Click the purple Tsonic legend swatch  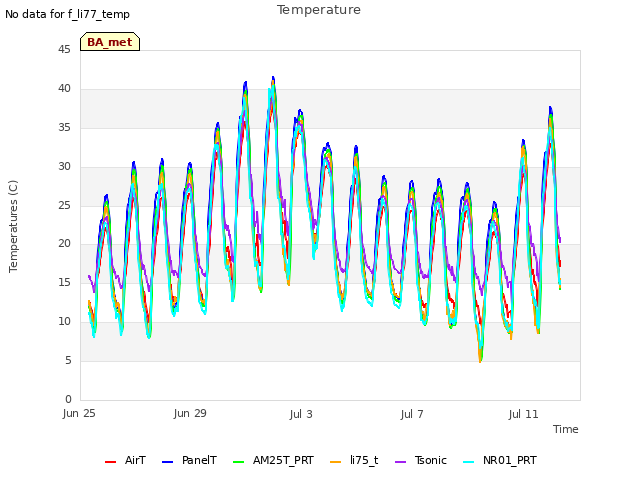[x=401, y=462]
